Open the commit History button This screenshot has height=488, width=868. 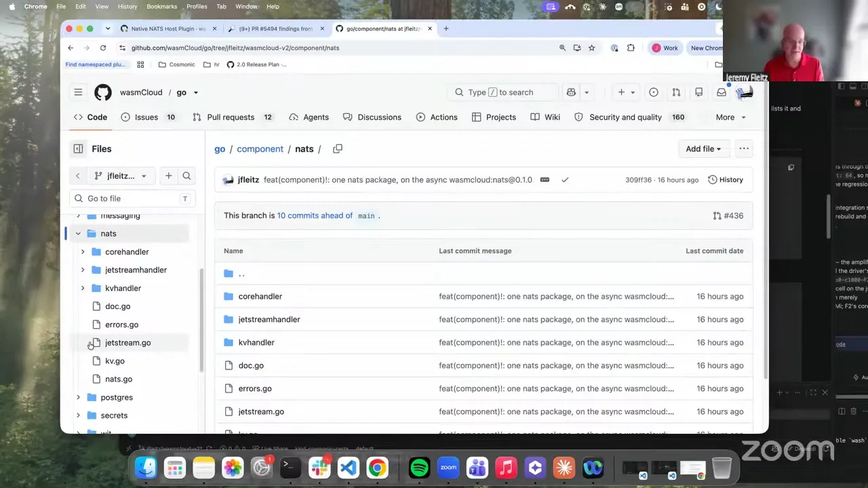(x=726, y=180)
